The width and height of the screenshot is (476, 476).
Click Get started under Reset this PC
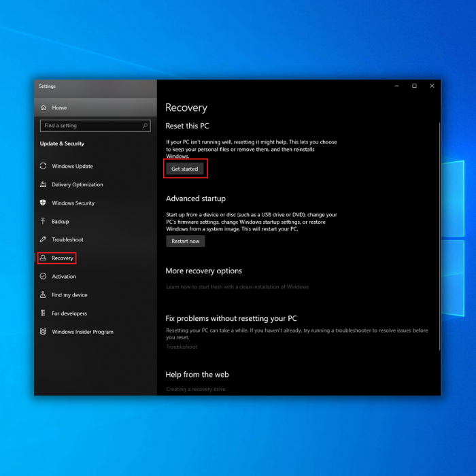coord(184,169)
